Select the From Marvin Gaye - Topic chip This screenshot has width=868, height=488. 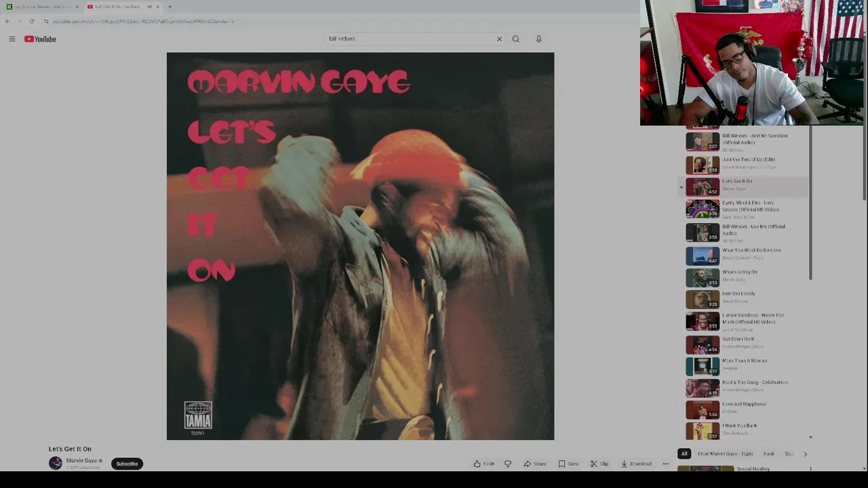[725, 453]
